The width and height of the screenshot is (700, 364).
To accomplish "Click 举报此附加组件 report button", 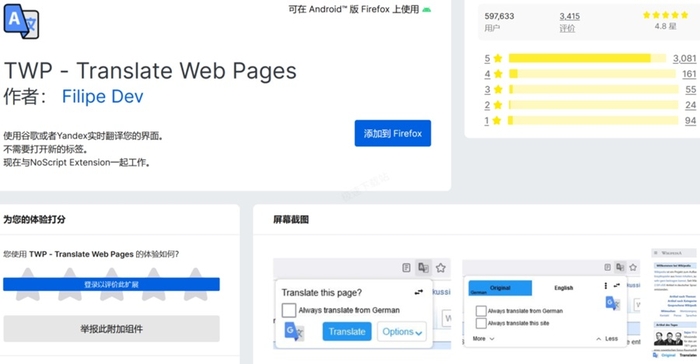I will [111, 329].
